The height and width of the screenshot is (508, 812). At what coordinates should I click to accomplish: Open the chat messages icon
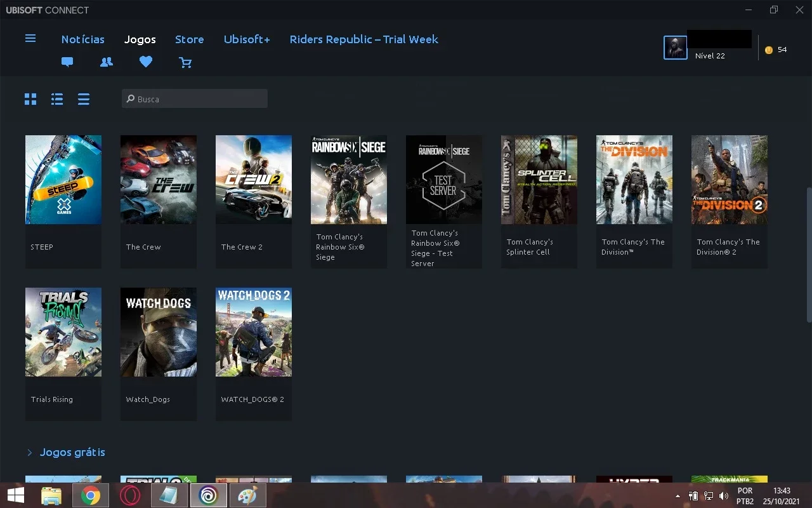[67, 62]
